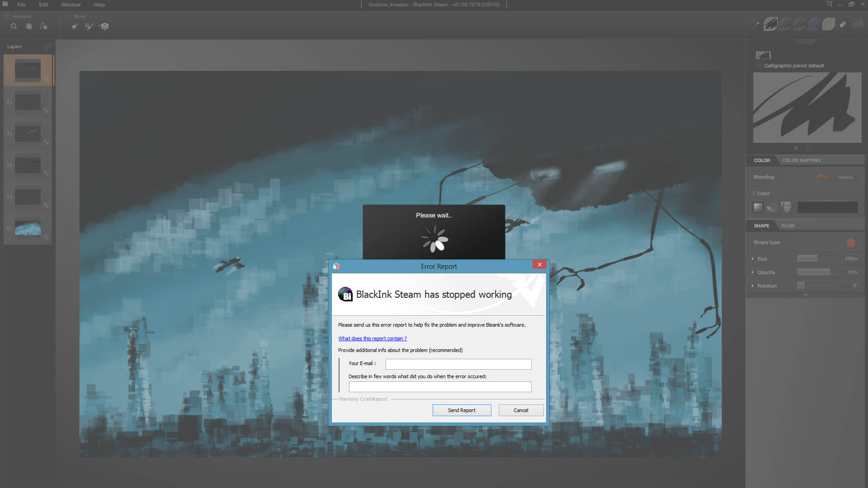The image size is (868, 488).
Task: Select the blue-tinted brush preset
Action: click(814, 24)
